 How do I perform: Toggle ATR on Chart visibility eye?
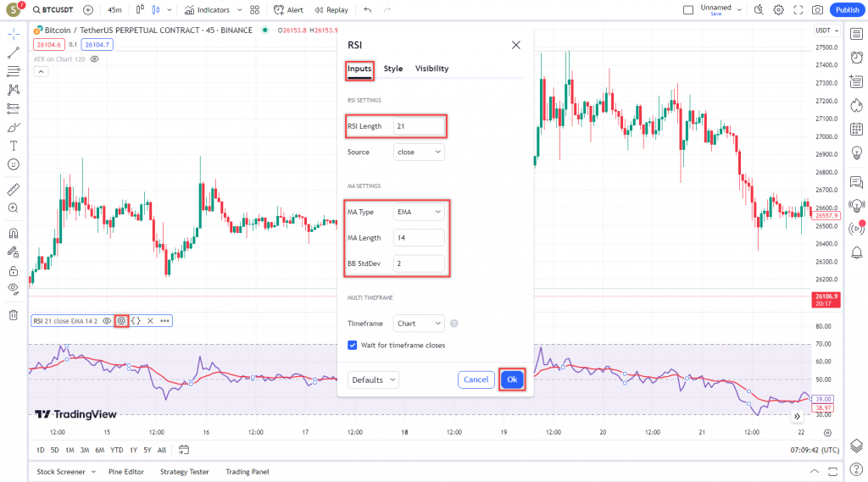point(95,59)
